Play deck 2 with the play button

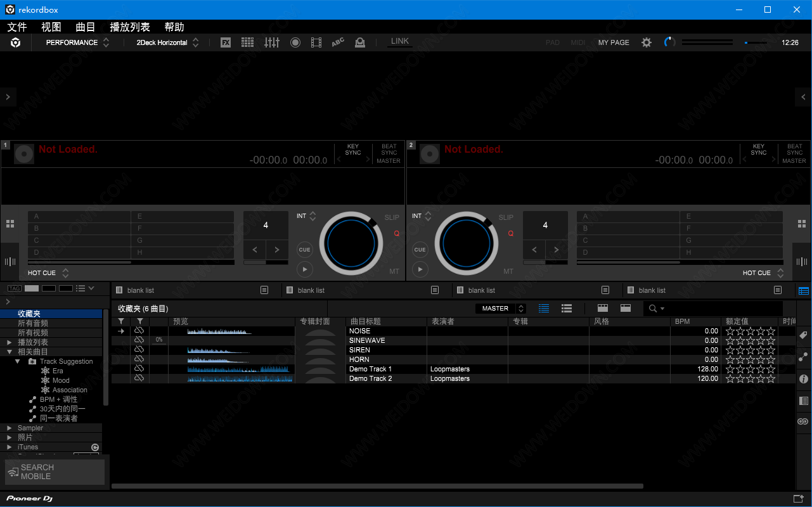tap(420, 269)
